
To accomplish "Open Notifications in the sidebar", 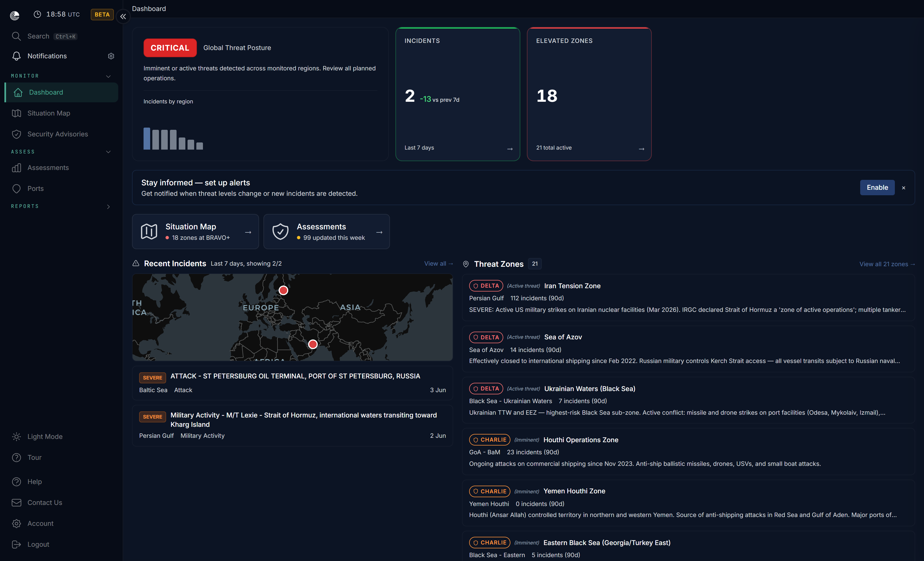I will coord(47,56).
